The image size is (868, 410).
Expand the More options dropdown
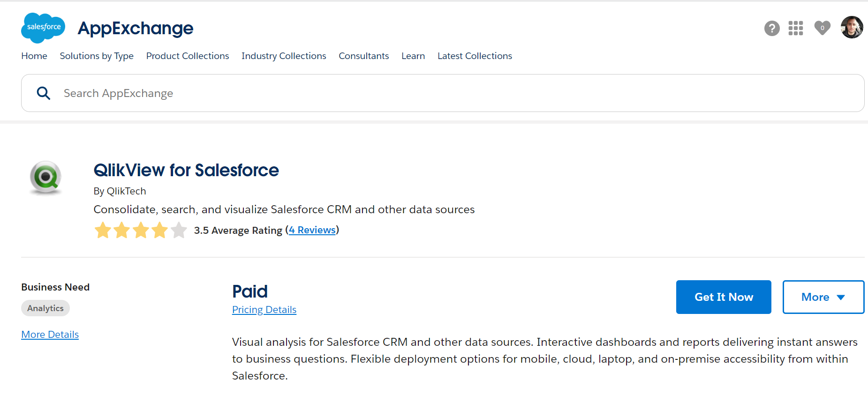tap(823, 297)
